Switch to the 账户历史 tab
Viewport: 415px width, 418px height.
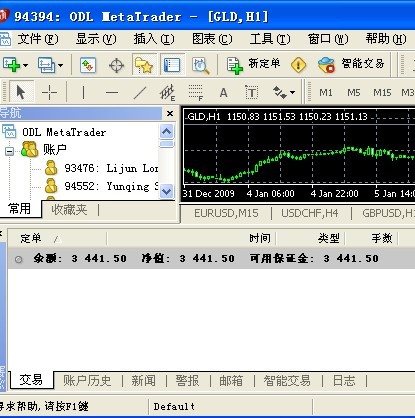point(87,380)
